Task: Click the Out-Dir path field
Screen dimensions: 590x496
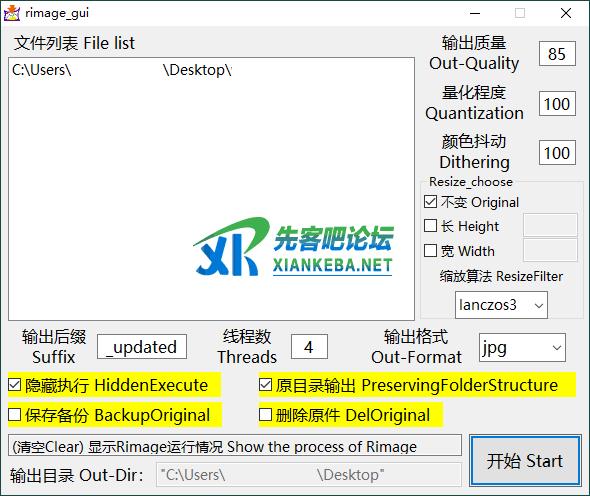Action: [309, 475]
